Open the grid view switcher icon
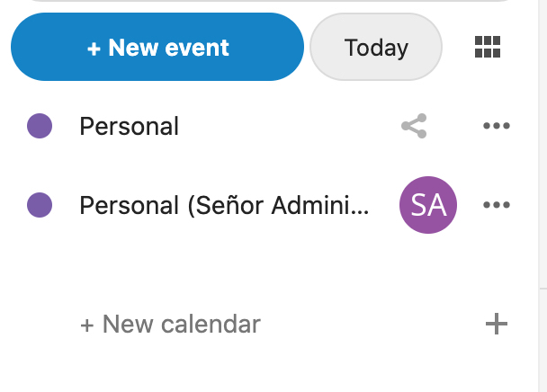The image size is (547, 392). coord(487,47)
